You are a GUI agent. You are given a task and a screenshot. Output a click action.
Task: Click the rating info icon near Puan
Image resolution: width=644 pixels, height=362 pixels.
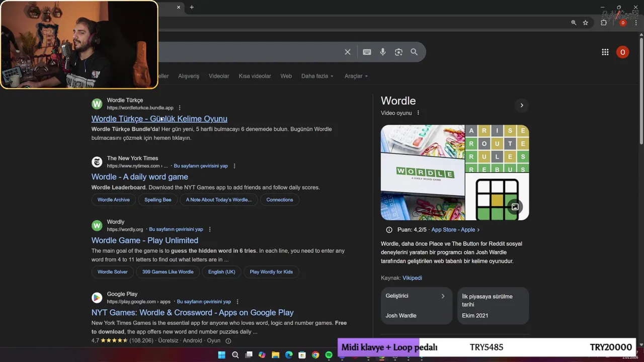[389, 230]
